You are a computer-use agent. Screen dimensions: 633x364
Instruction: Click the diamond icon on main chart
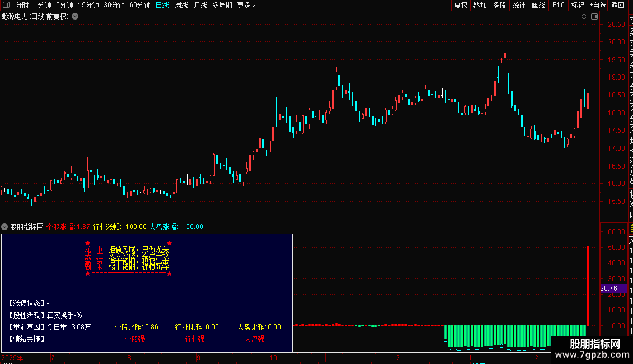point(584,17)
